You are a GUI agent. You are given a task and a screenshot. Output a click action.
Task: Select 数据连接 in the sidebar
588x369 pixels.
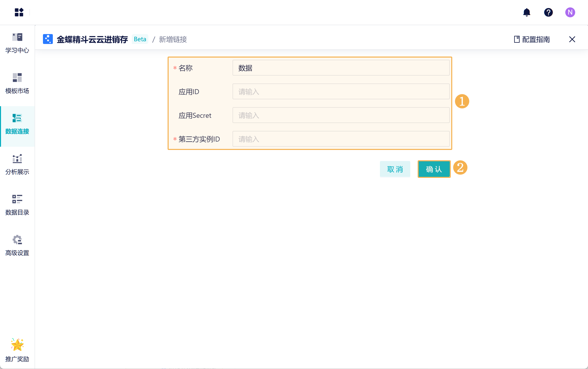[x=17, y=124]
